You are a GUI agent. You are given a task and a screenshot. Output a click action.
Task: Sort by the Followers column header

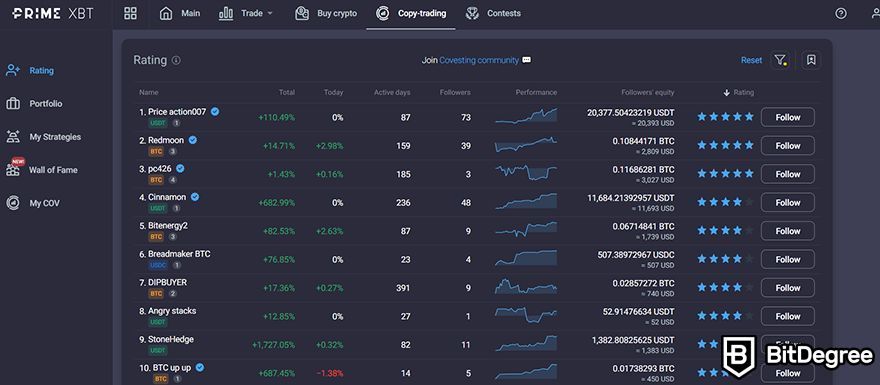pos(455,93)
